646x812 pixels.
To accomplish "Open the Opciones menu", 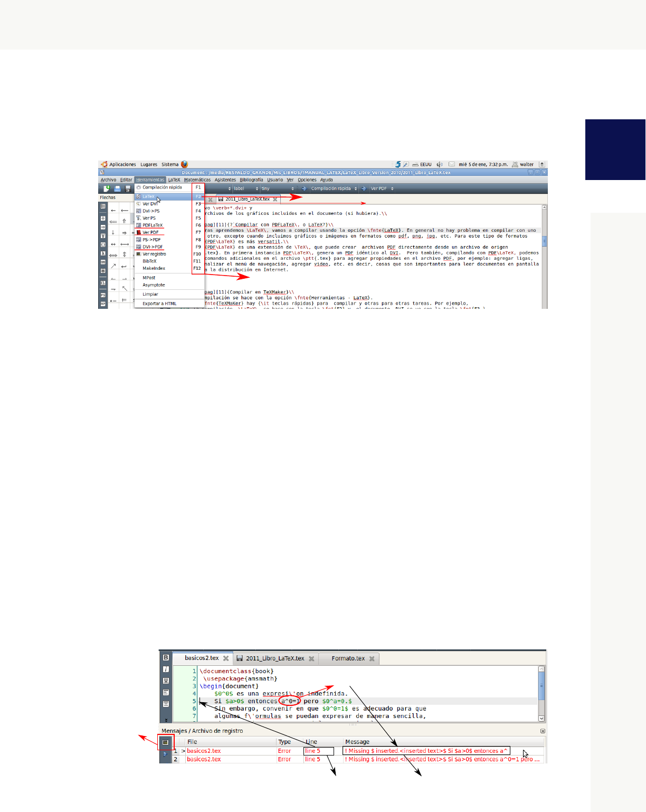I will [x=307, y=180].
